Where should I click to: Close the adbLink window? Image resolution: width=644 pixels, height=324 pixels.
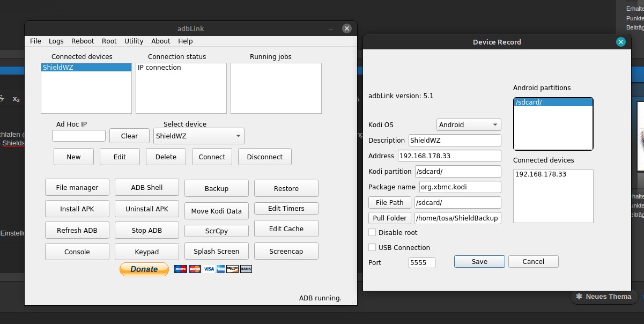(347, 28)
